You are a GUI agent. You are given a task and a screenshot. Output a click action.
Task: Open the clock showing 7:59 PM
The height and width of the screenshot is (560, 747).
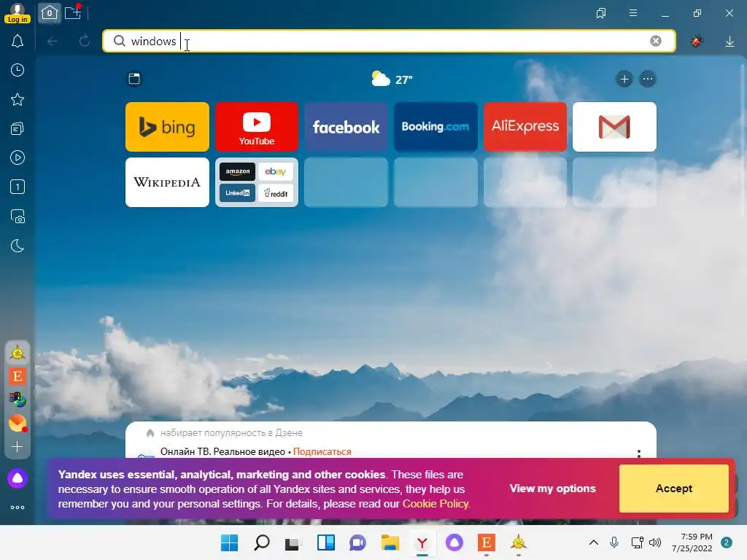click(x=692, y=542)
